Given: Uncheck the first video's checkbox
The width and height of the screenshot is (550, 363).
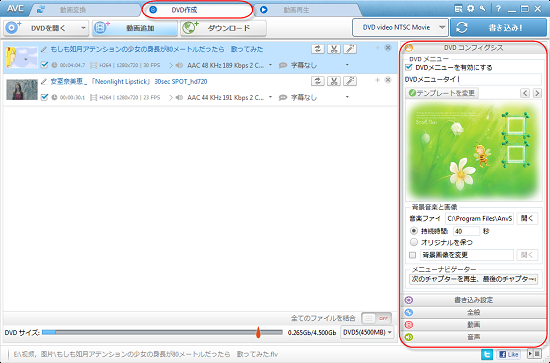Looking at the screenshot, I should click(44, 65).
